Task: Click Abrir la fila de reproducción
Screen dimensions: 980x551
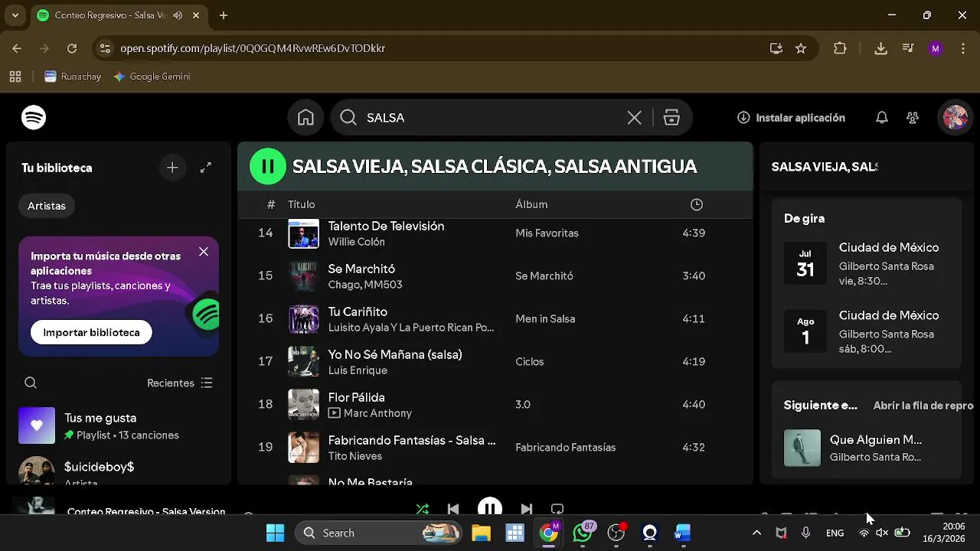Action: pyautogui.click(x=923, y=406)
